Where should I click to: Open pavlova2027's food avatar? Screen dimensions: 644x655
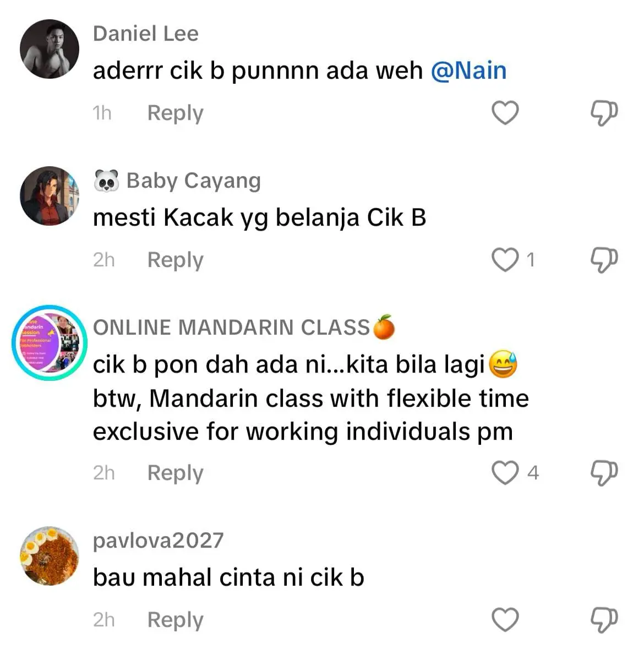coord(50,556)
